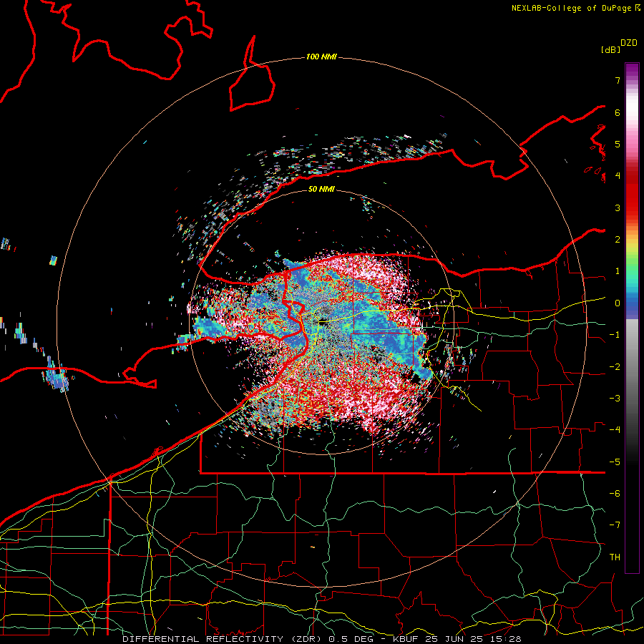Select the -3 dB scale label
Image resolution: width=644 pixels, height=644 pixels.
point(615,399)
